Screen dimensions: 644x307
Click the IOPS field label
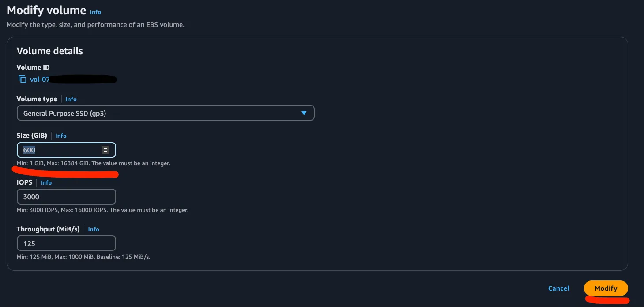click(x=24, y=182)
